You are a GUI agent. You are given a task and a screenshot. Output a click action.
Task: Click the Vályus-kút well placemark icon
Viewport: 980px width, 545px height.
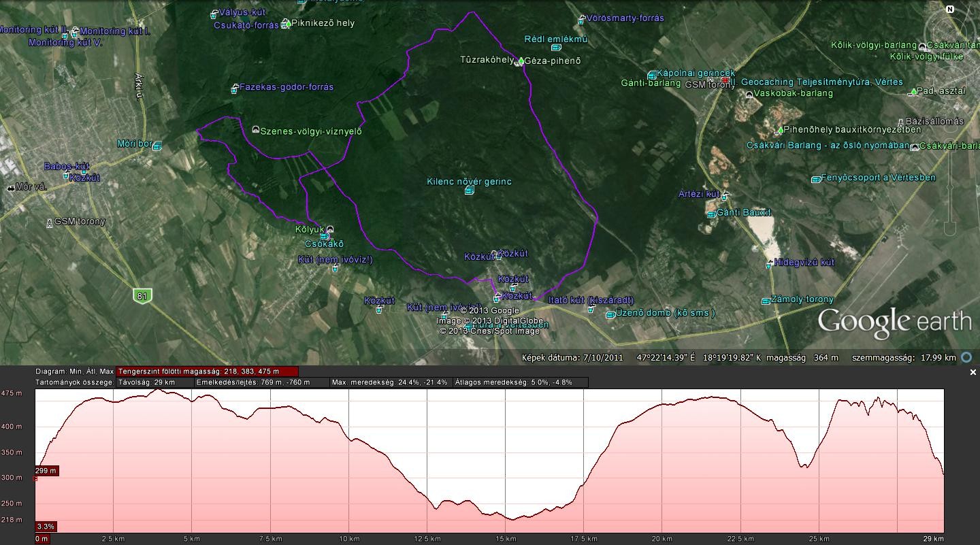point(214,14)
